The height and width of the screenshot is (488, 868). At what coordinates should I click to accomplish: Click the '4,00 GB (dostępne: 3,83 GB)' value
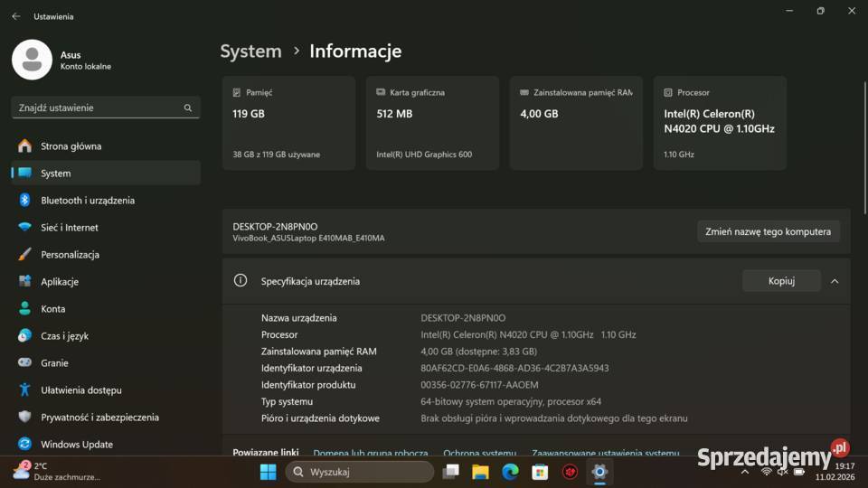click(478, 352)
